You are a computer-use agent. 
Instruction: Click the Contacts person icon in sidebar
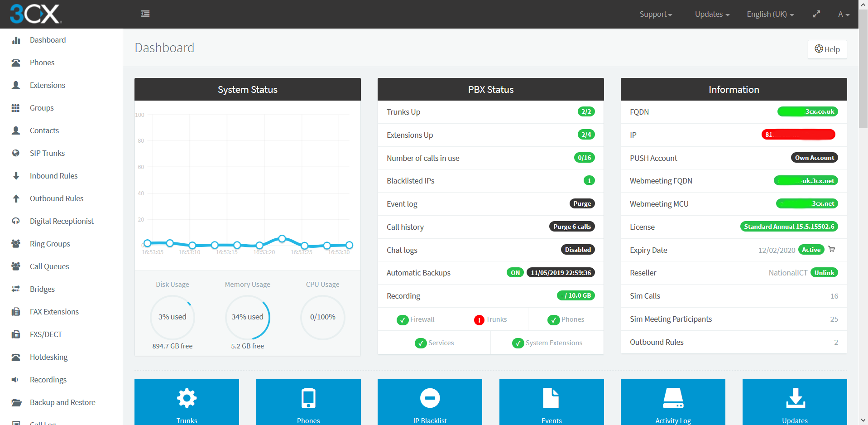[16, 130]
